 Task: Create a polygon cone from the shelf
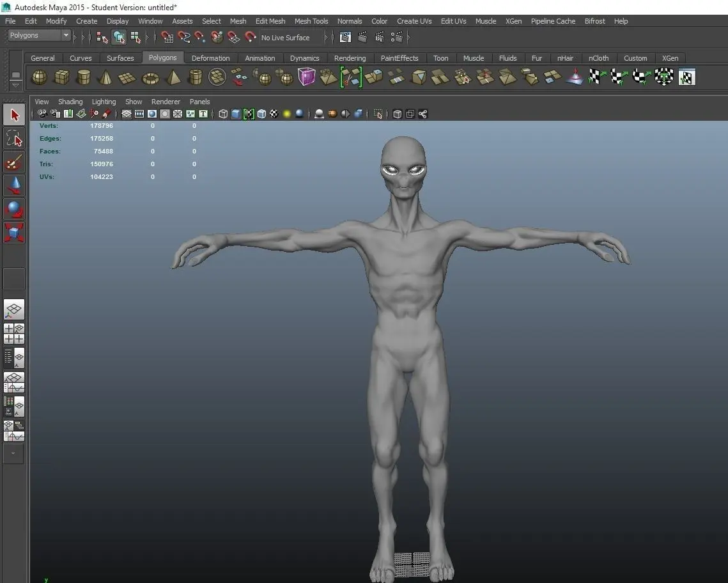[x=105, y=77]
